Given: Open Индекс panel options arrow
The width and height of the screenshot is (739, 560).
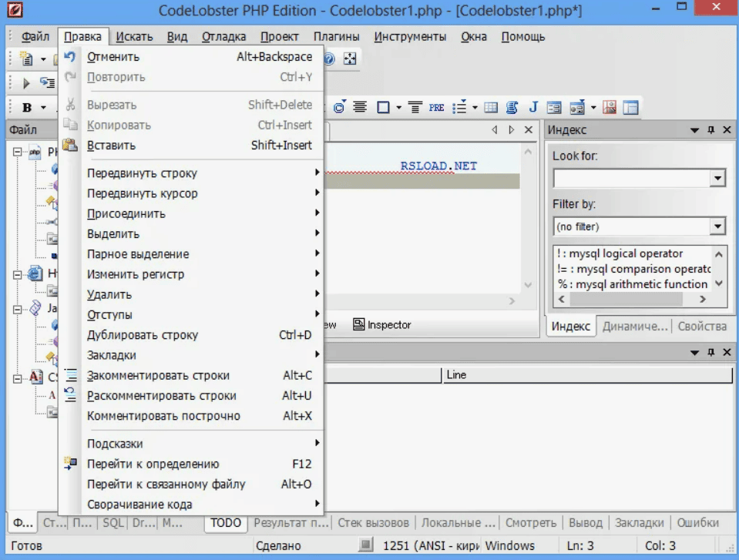Looking at the screenshot, I should point(695,130).
